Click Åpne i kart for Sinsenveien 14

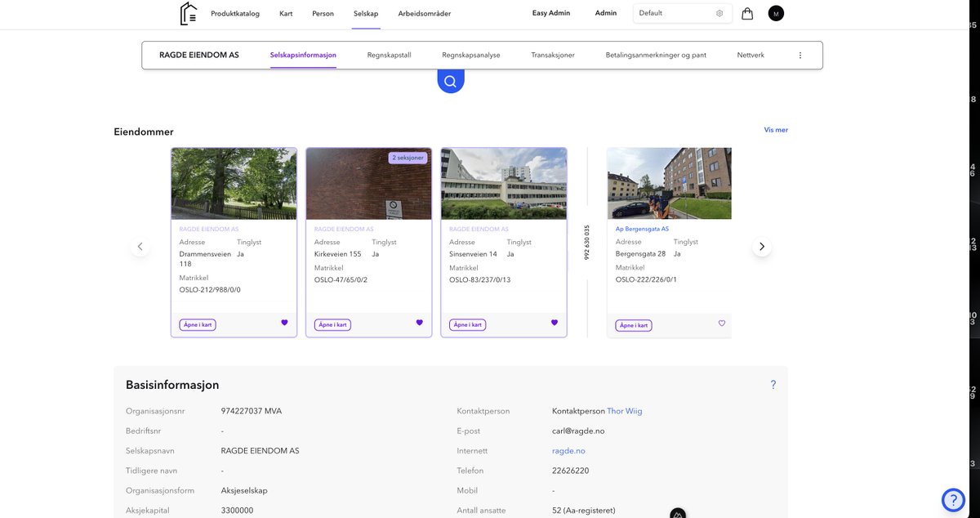point(467,324)
